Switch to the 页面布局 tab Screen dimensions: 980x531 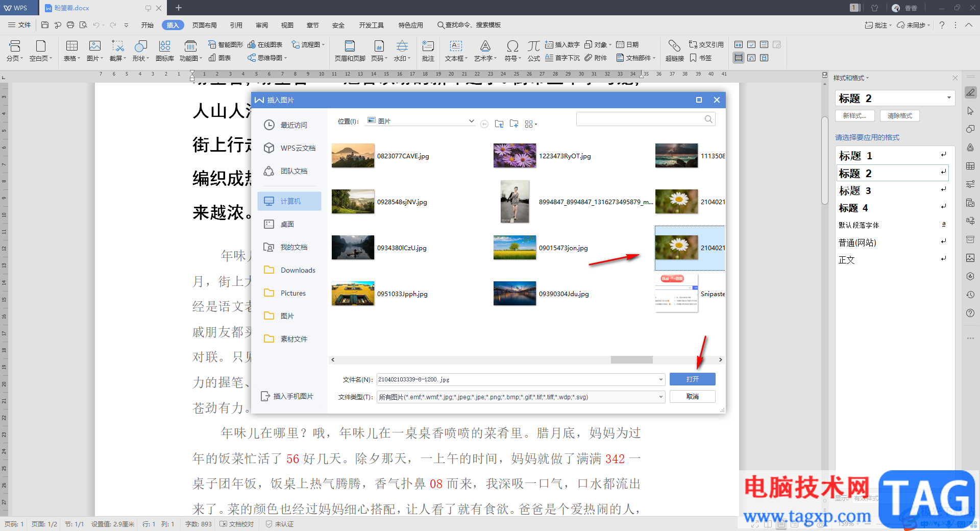pos(205,25)
